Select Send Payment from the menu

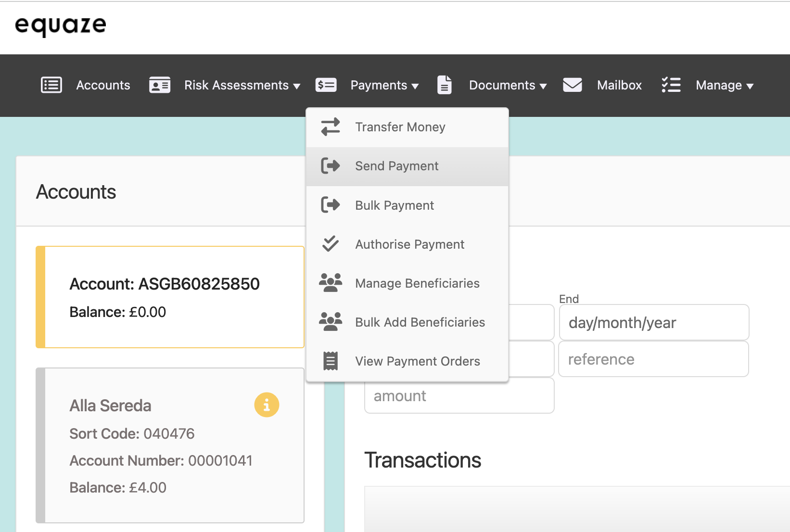(x=396, y=166)
